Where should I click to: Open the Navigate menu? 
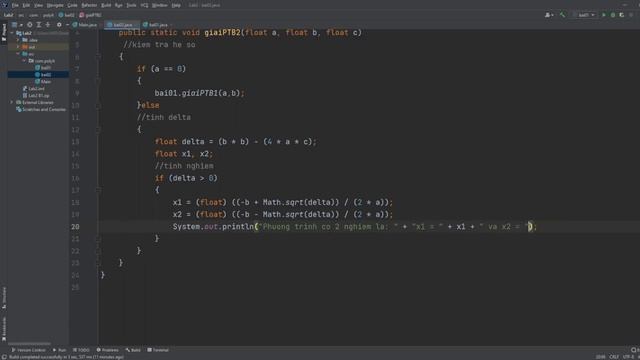(x=55, y=5)
